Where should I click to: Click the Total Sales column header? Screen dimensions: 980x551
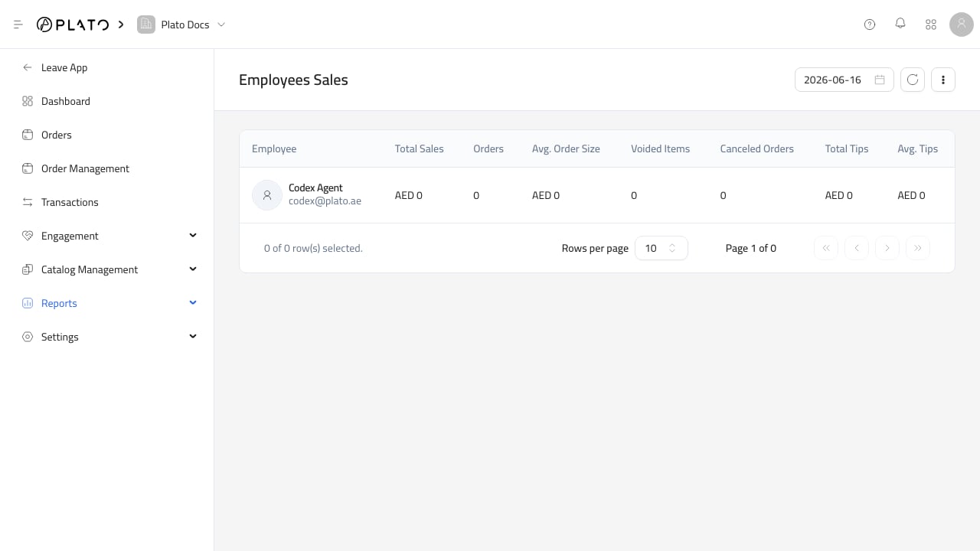point(419,148)
